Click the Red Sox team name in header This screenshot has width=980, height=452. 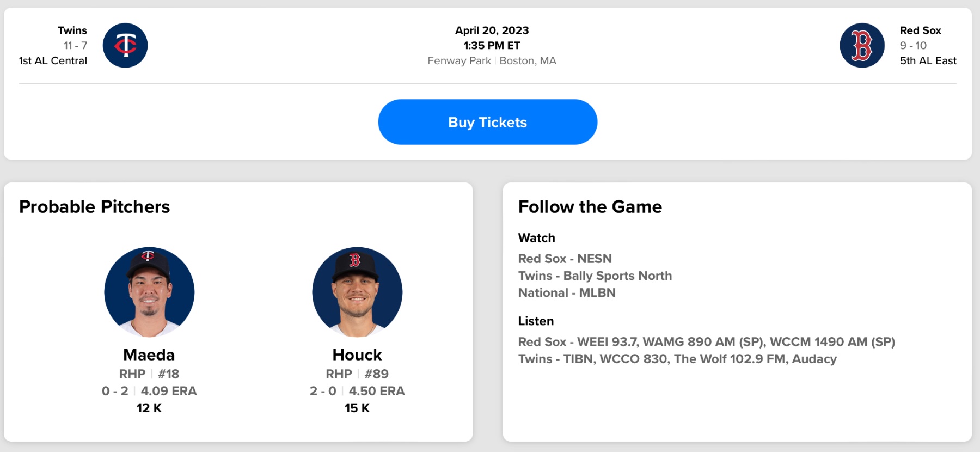920,30
